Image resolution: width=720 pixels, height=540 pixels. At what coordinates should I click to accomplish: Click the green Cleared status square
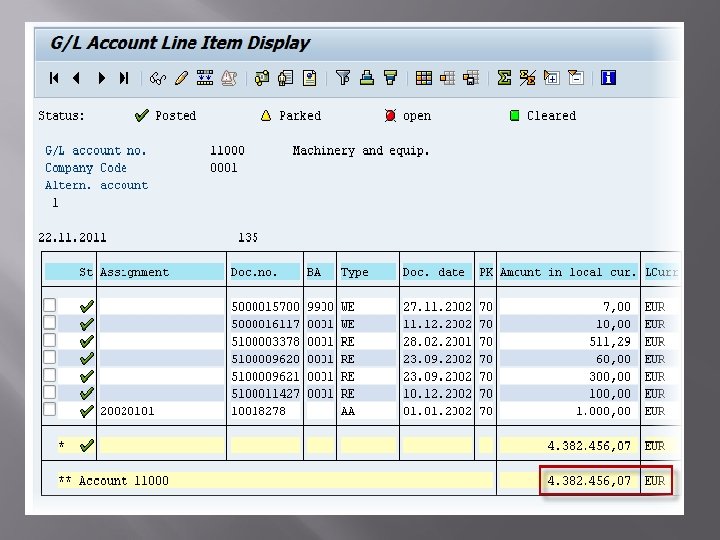[514, 116]
